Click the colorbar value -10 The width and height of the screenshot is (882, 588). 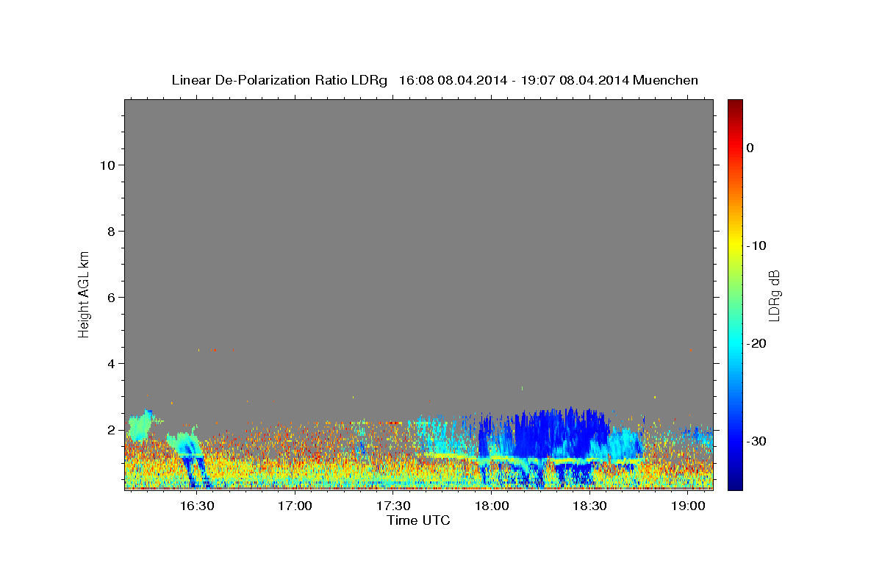(756, 245)
